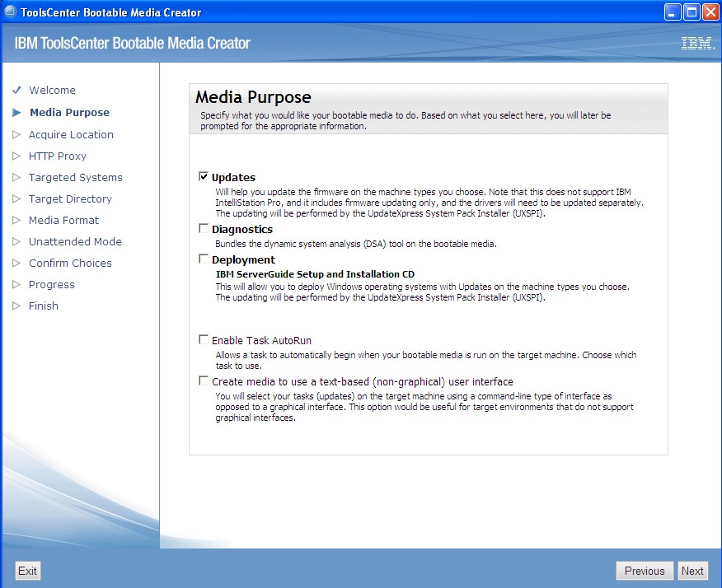Viewport: 722px width, 588px height.
Task: Enable the Diagnostics checkbox
Action: (203, 228)
